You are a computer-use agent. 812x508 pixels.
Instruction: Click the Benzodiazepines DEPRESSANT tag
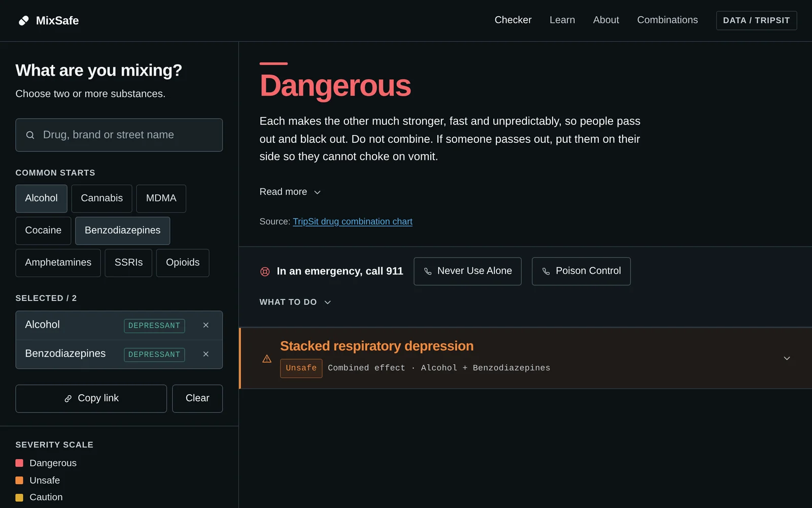pyautogui.click(x=154, y=355)
